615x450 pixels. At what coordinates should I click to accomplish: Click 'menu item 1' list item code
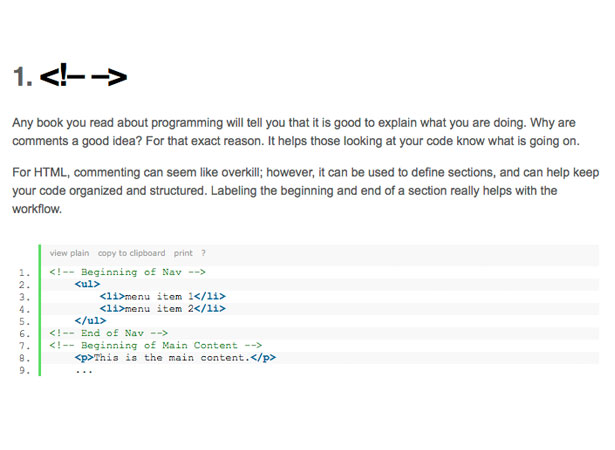click(163, 296)
